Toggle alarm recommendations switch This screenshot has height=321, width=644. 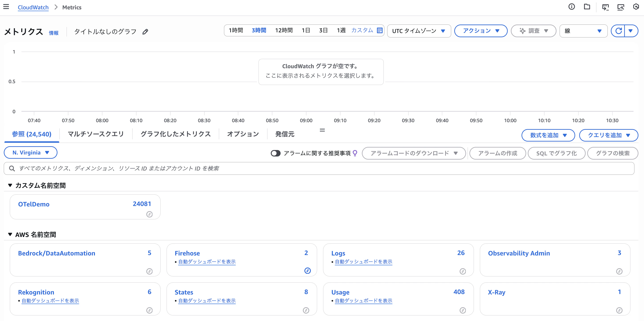click(x=275, y=153)
